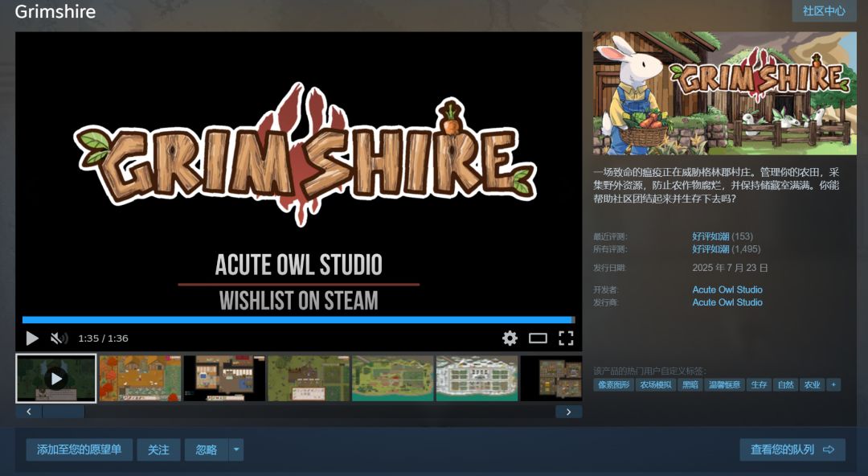The height and width of the screenshot is (476, 868).
Task: Select the first trailer thumbnail with play icon
Action: 56,379
